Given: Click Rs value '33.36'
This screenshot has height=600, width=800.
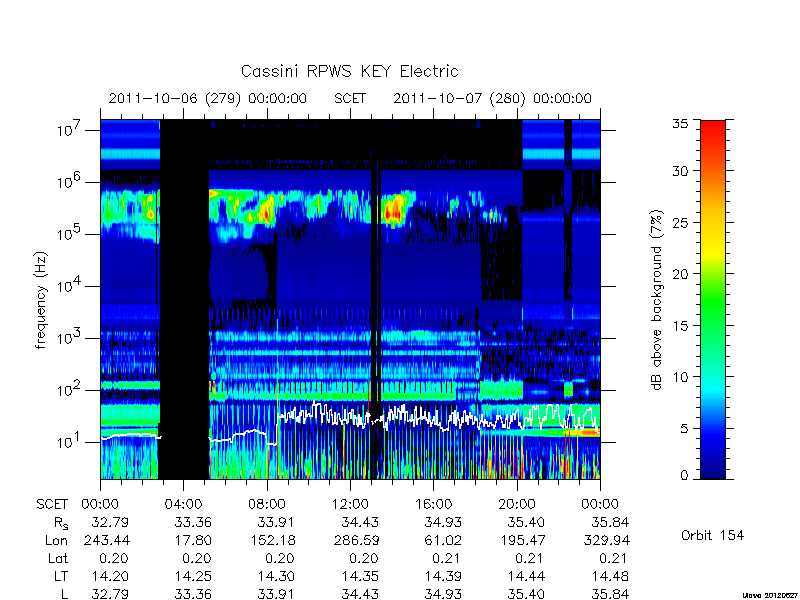Looking at the screenshot, I should (193, 522).
